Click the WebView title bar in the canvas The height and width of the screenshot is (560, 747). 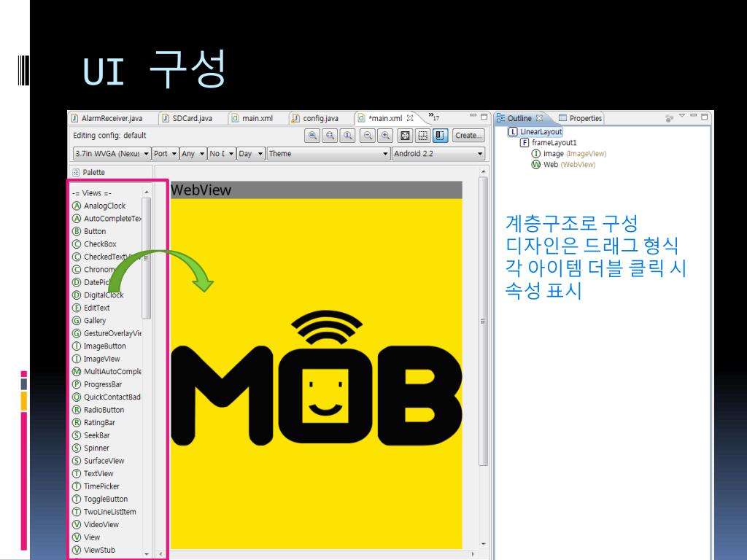pyautogui.click(x=317, y=190)
